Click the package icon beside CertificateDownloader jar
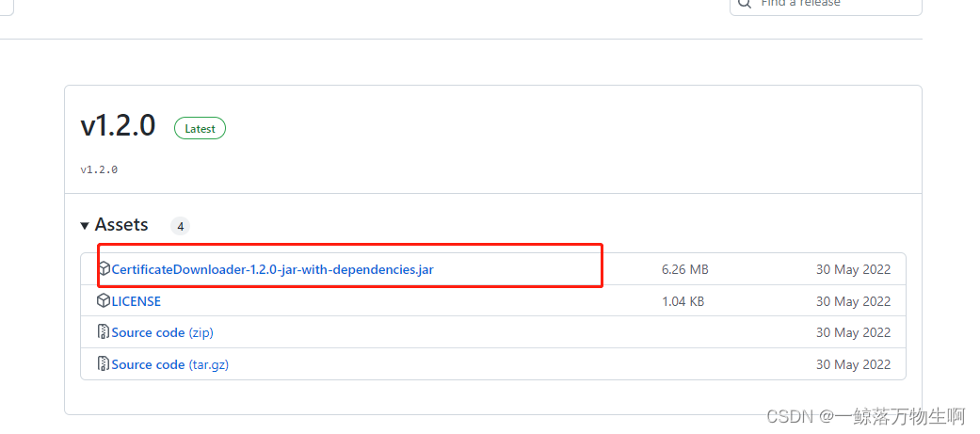Viewport: 980px width, 434px height. [x=104, y=269]
